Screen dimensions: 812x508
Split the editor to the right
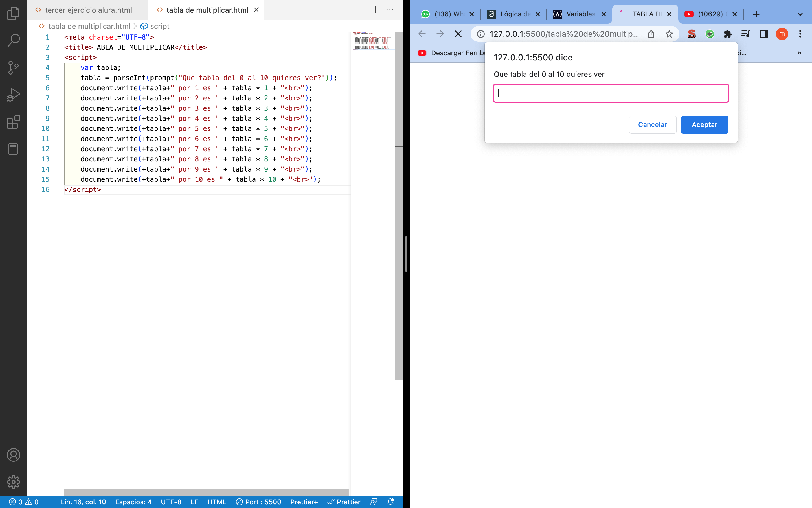(376, 10)
